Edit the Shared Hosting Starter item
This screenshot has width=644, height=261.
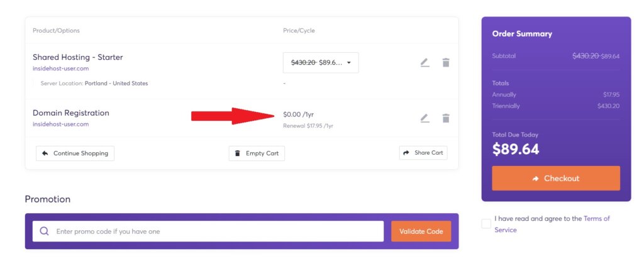(x=425, y=62)
